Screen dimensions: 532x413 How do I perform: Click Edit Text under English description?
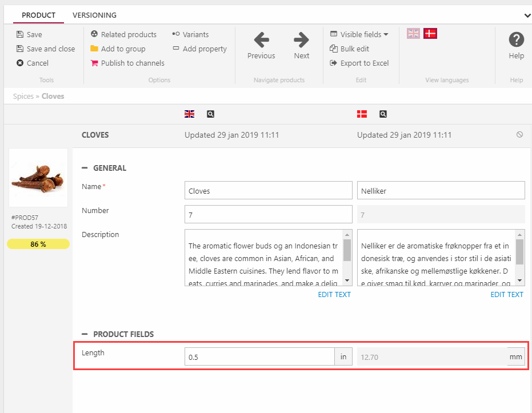click(334, 295)
